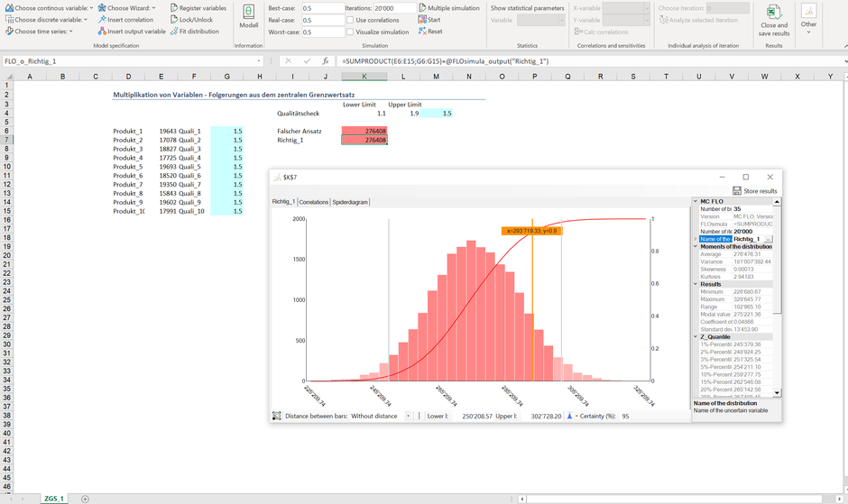Open the Variable statistics combo box
Image resolution: width=848 pixels, height=504 pixels.
click(540, 20)
